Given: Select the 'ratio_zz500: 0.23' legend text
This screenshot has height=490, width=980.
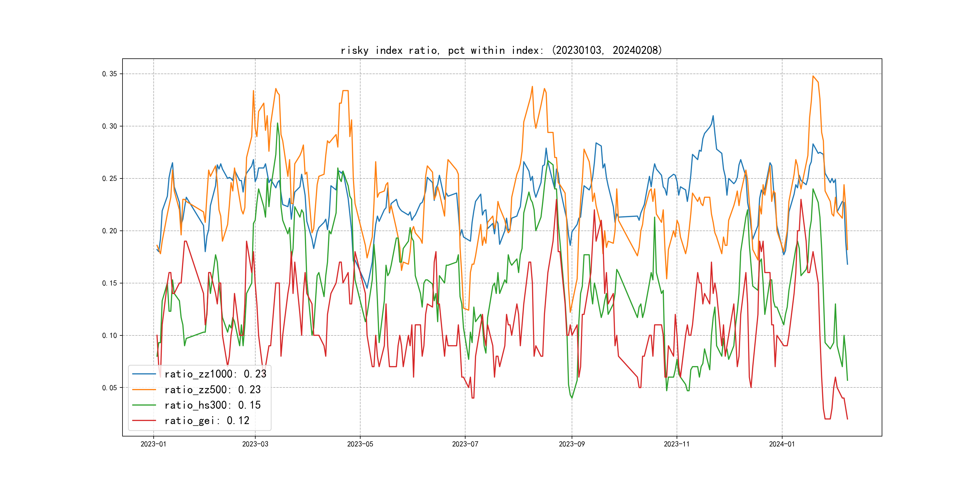Looking at the screenshot, I should (212, 390).
